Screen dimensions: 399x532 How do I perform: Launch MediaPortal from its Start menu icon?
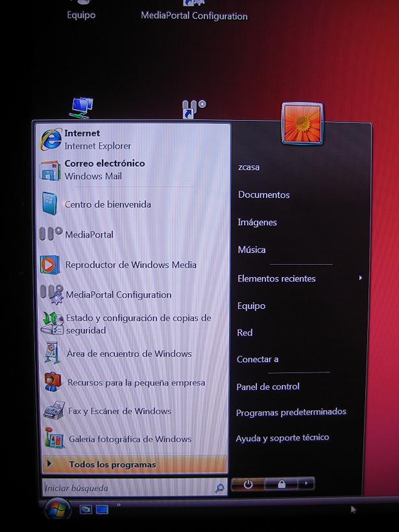51,234
